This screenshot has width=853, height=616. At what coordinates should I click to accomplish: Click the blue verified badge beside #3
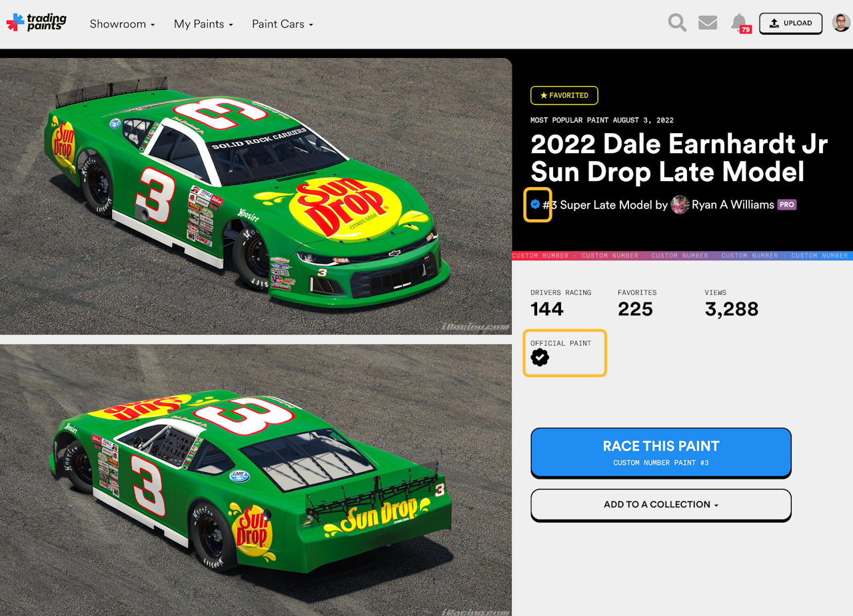(x=535, y=204)
